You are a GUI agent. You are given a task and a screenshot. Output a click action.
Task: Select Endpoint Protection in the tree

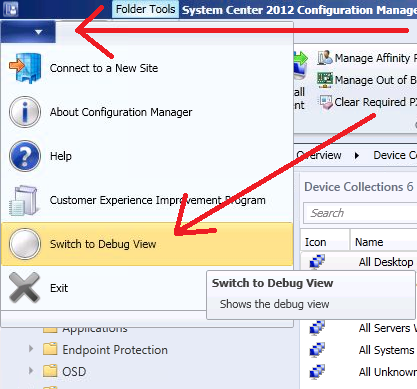(115, 350)
